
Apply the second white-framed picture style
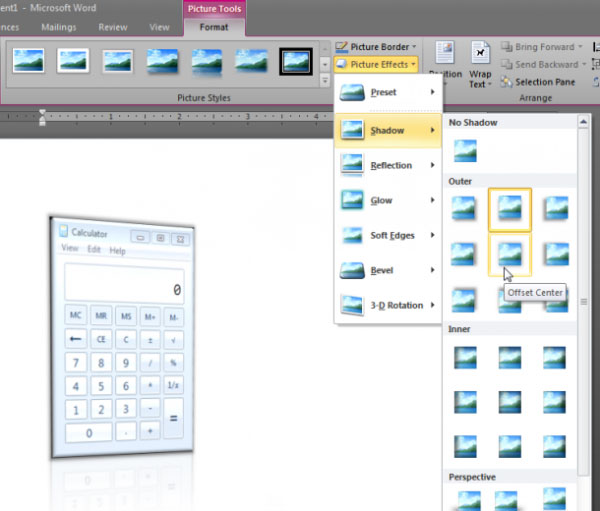(73, 60)
